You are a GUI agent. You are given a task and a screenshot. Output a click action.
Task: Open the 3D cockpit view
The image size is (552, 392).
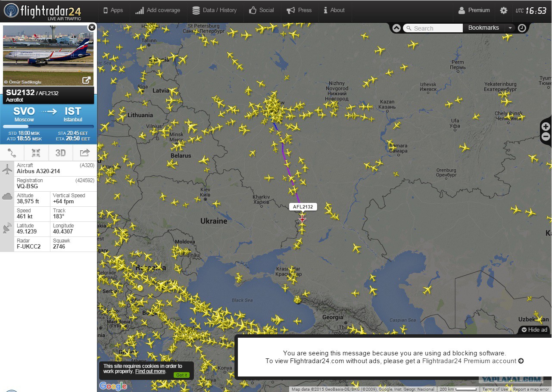pos(61,153)
